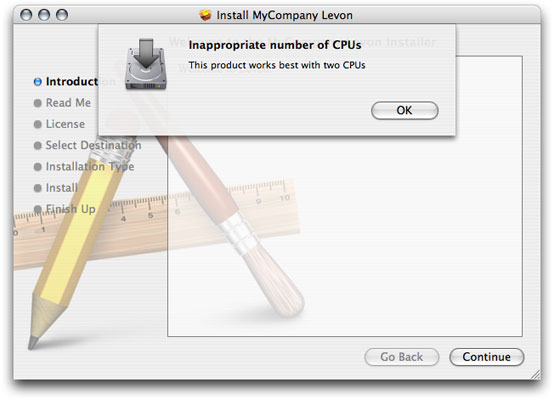Dismiss the CPU alert with OK
The image size is (554, 402).
click(x=405, y=111)
